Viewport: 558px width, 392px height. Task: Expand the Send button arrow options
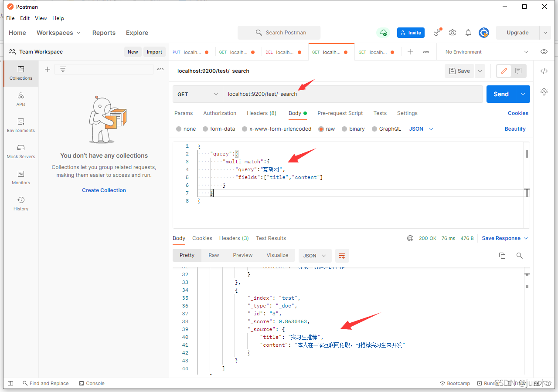(523, 94)
